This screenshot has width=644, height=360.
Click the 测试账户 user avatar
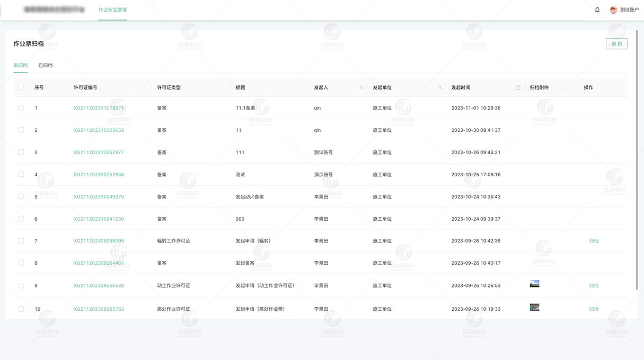613,10
